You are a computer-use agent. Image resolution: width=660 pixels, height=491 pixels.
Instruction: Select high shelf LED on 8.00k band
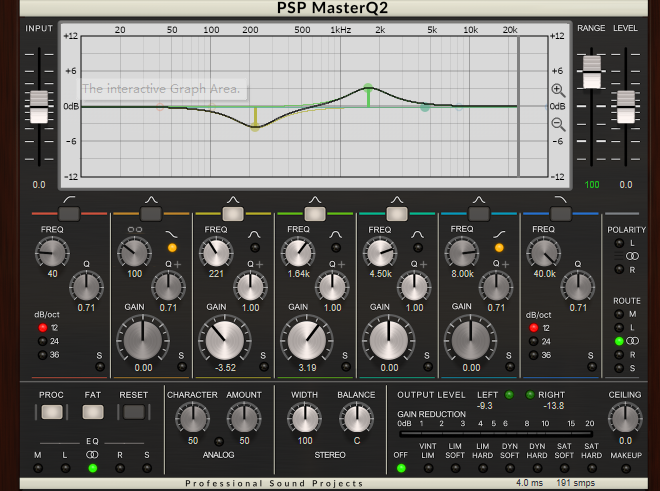coord(499,248)
